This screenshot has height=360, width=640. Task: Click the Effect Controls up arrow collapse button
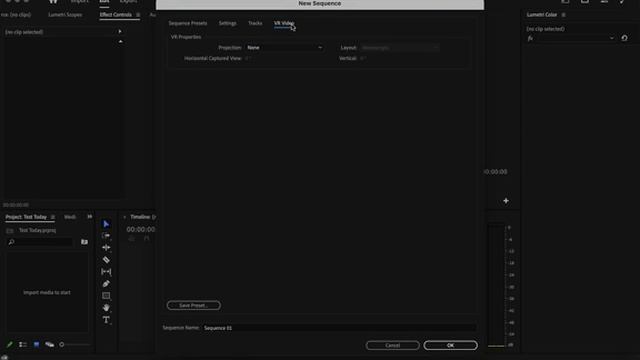120,42
